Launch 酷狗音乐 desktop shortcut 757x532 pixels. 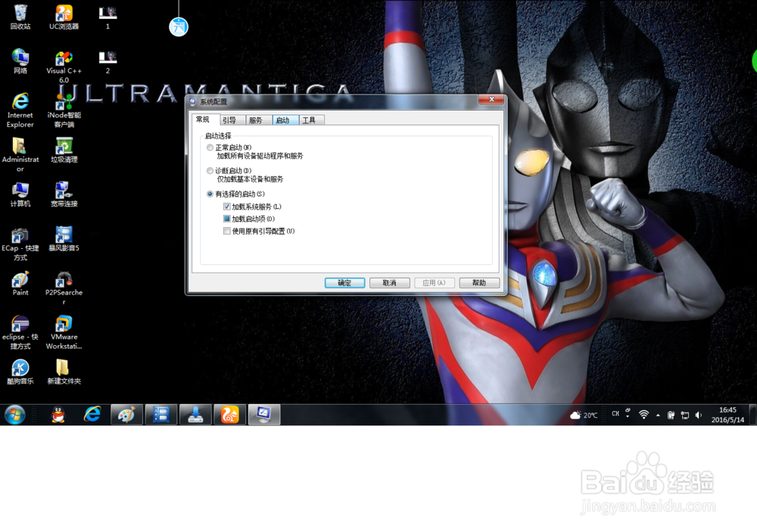pyautogui.click(x=20, y=372)
